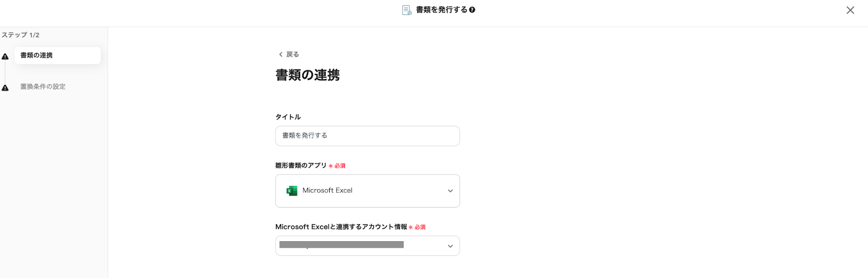
Task: Go back using the 戻る link
Action: [x=292, y=54]
